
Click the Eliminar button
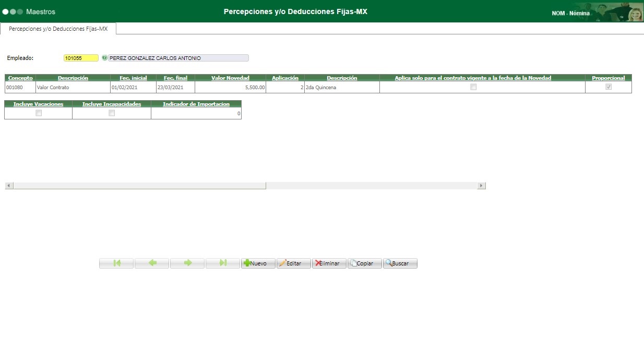329,263
